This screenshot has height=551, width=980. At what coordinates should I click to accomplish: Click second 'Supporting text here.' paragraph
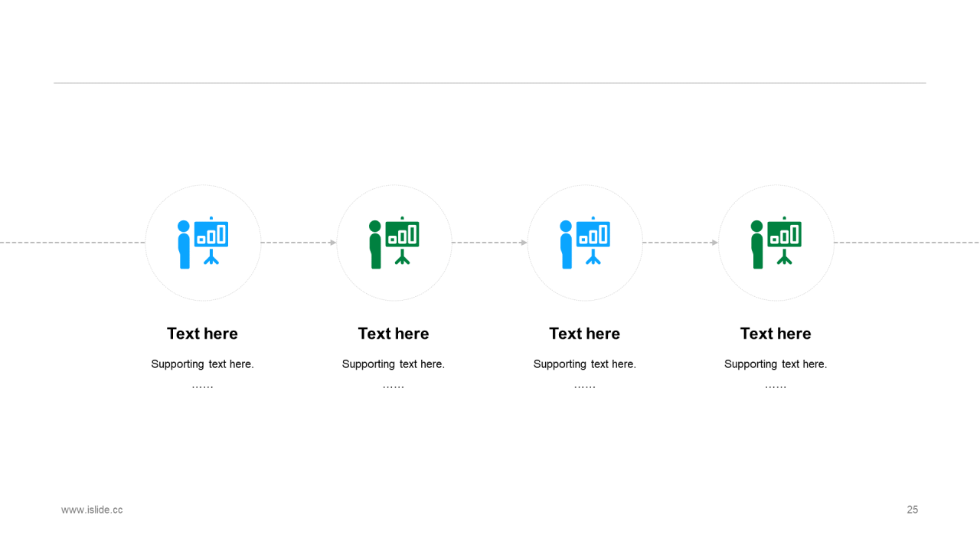click(x=394, y=364)
